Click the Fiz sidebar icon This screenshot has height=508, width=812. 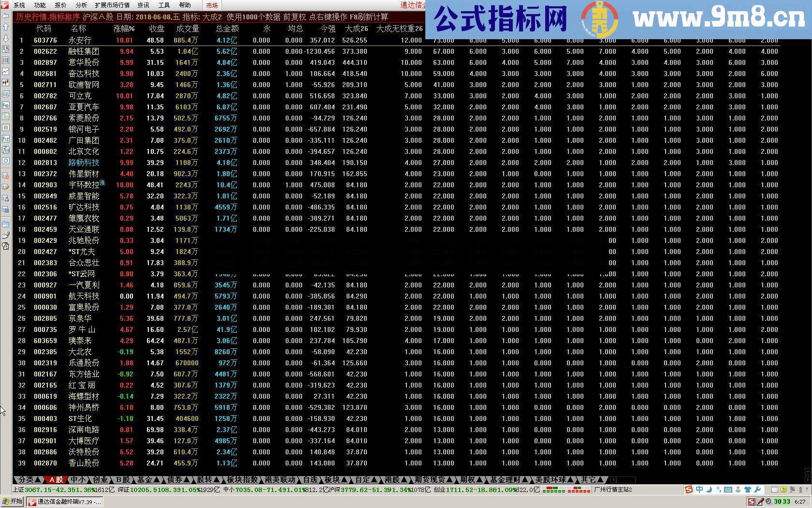[x=6, y=138]
